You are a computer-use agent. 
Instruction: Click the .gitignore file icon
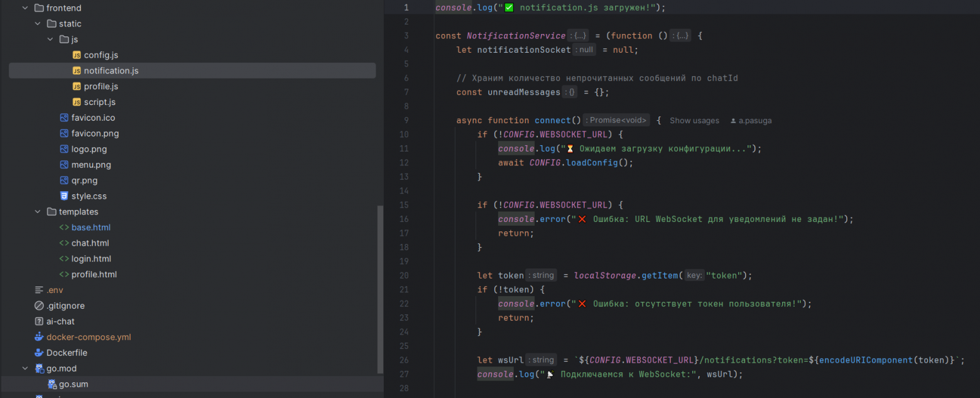pos(39,306)
